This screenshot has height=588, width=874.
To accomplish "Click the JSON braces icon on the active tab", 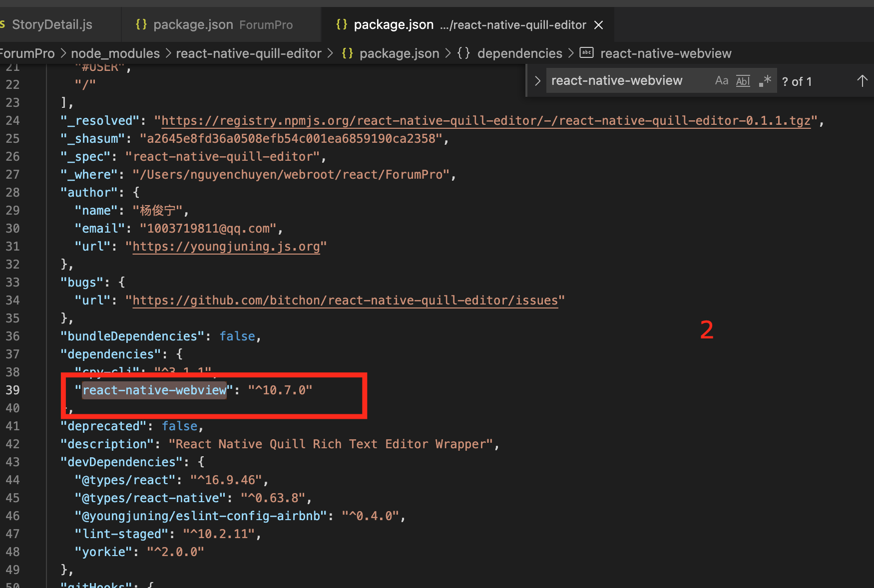I will (x=342, y=24).
